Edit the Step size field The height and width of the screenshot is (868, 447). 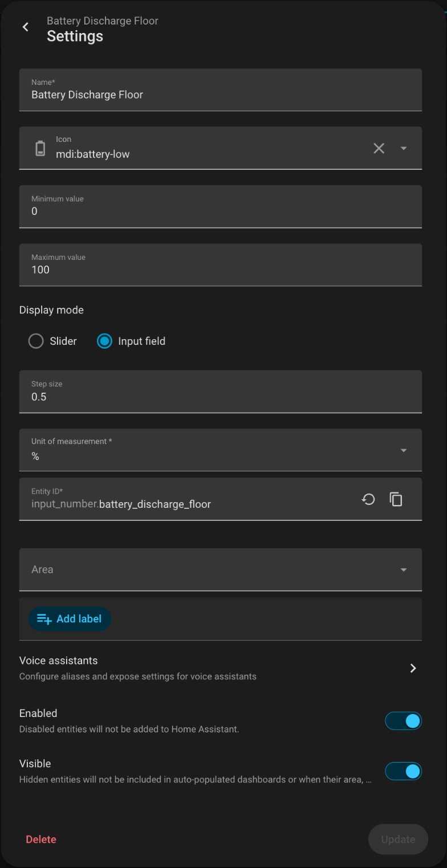(221, 392)
